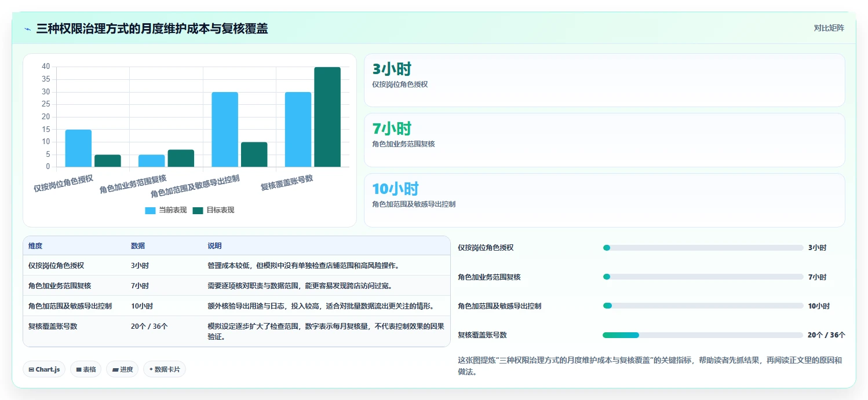This screenshot has width=868, height=400.
Task: Click the light-blue bar for 角色加业务范围复核
Action: [x=152, y=161]
